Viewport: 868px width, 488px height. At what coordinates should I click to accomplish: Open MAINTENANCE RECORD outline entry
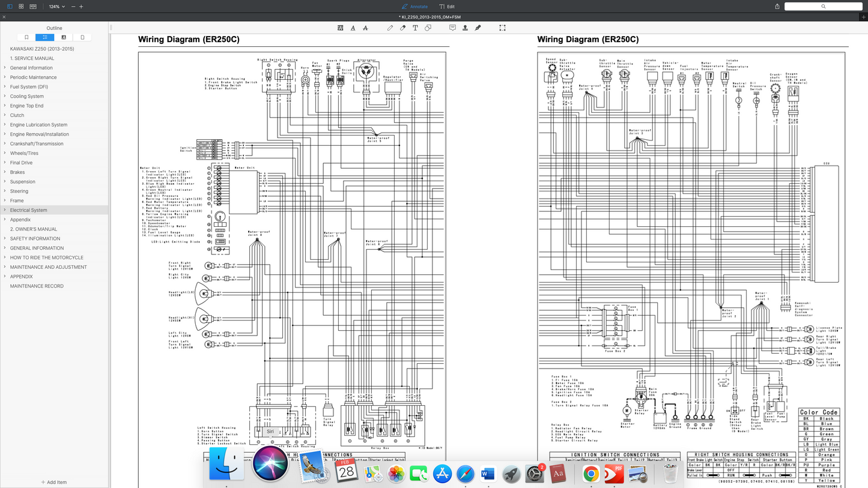tap(37, 286)
